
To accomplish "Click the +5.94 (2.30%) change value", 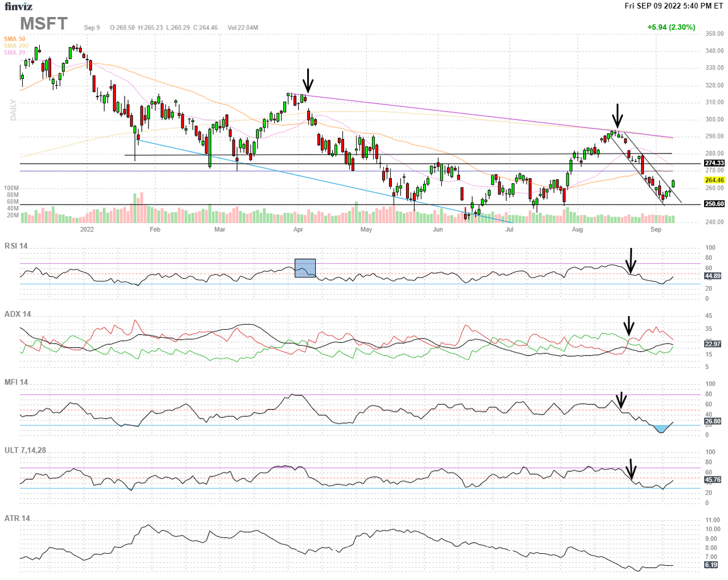I will pos(671,27).
